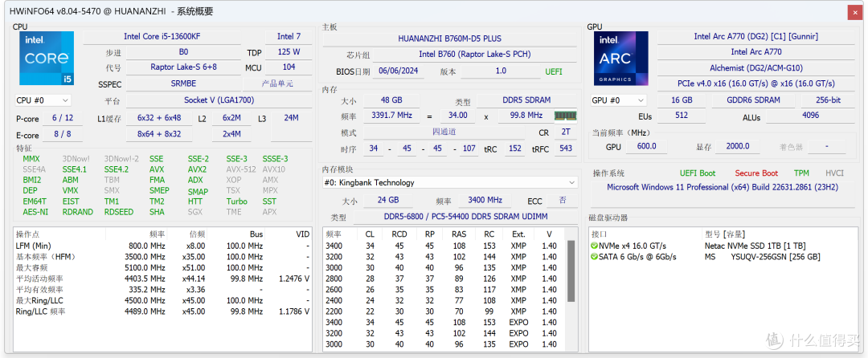Viewport: 868px width, 358px height.
Task: Click the Turbo feature flag
Action: coord(236,201)
